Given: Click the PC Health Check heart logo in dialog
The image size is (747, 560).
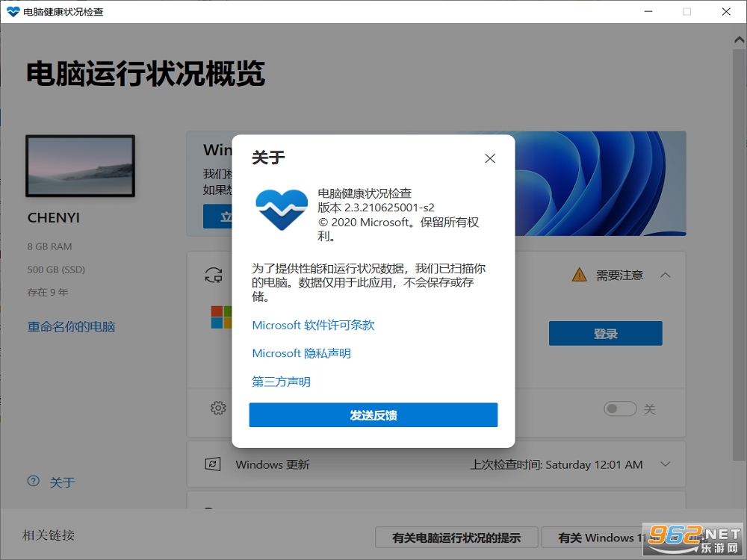Looking at the screenshot, I should click(282, 209).
